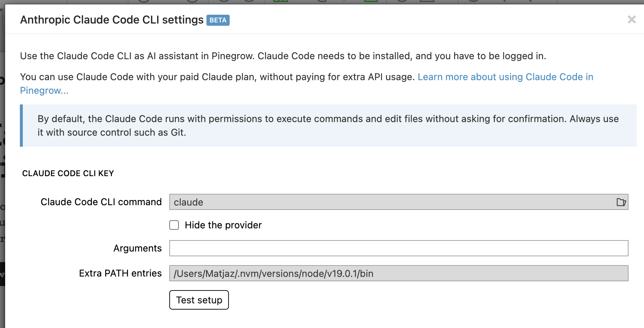Click into the empty Arguments field
The height and width of the screenshot is (328, 644).
pos(398,248)
